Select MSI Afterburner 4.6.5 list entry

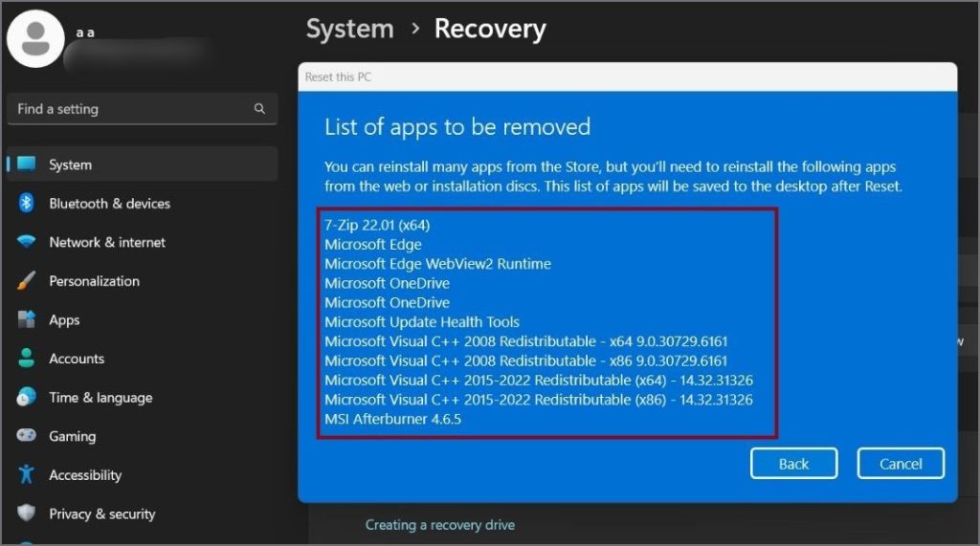(392, 419)
